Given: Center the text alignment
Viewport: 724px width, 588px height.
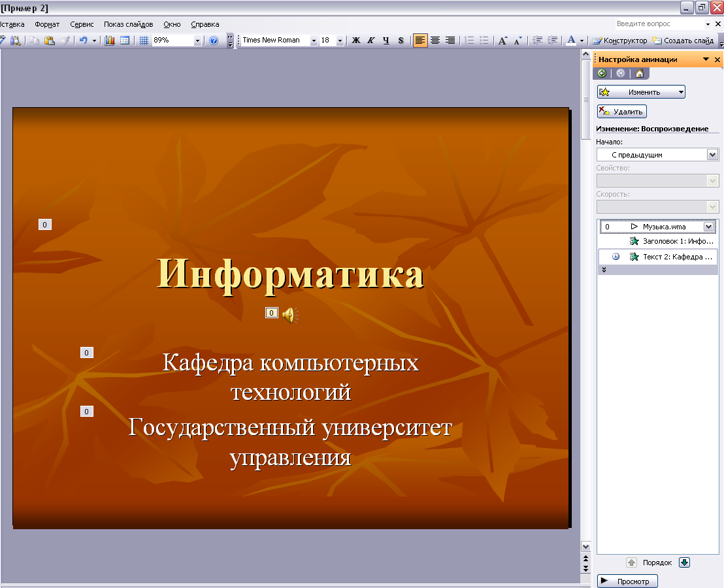Looking at the screenshot, I should tap(435, 41).
